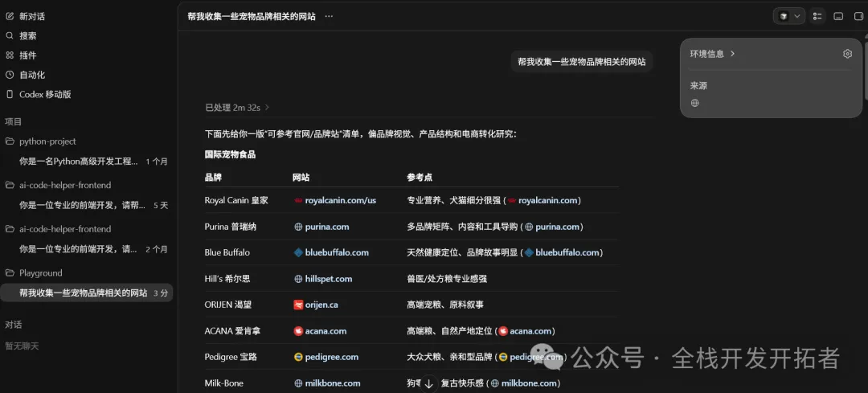Open royalcanin.com citation in 参考点 column

click(549, 200)
